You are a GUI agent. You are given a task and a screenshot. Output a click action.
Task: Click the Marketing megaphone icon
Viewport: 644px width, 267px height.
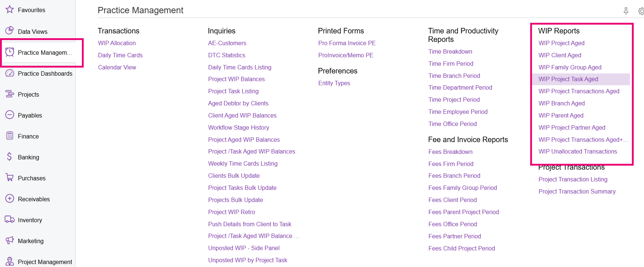point(10,241)
